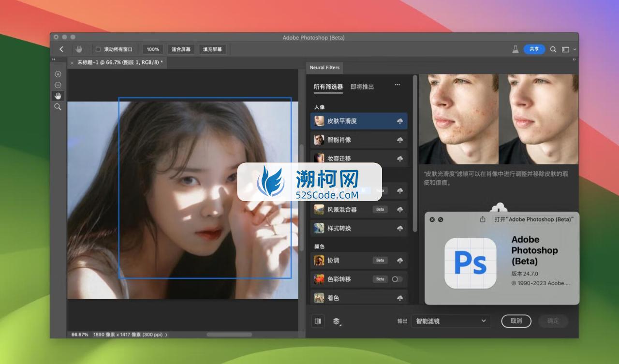The image size is (619, 364).
Task: Click the back arrow in options bar
Action: tap(61, 49)
